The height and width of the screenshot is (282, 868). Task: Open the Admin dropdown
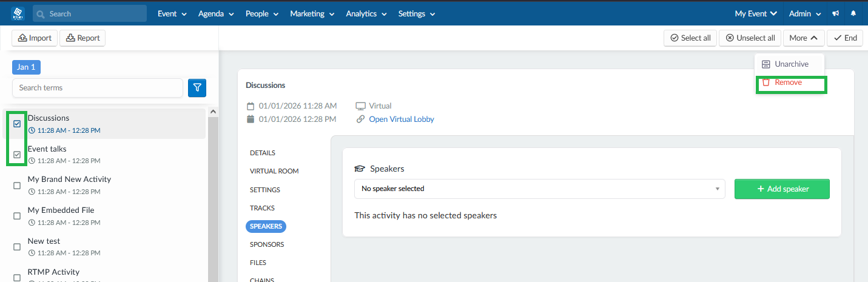point(805,13)
